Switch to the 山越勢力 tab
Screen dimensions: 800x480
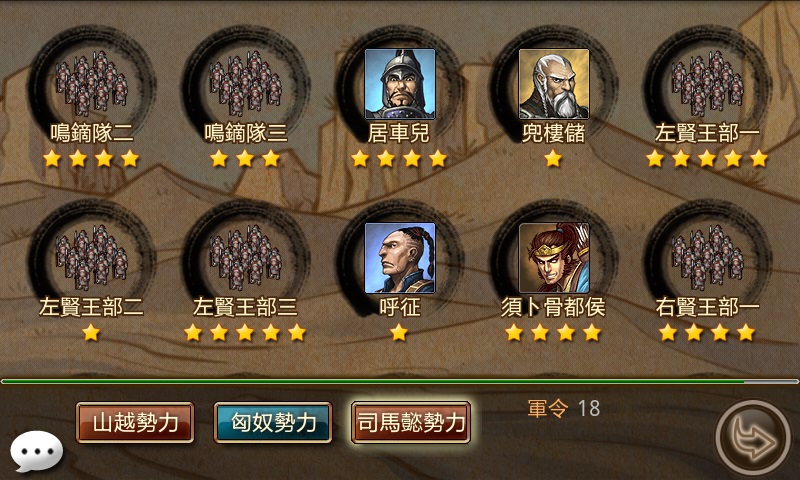coord(135,422)
